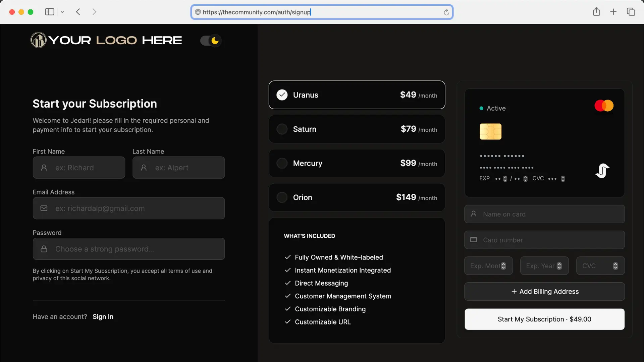Screen dimensions: 644x362
Task: Click the Card number field
Action: 544,240
